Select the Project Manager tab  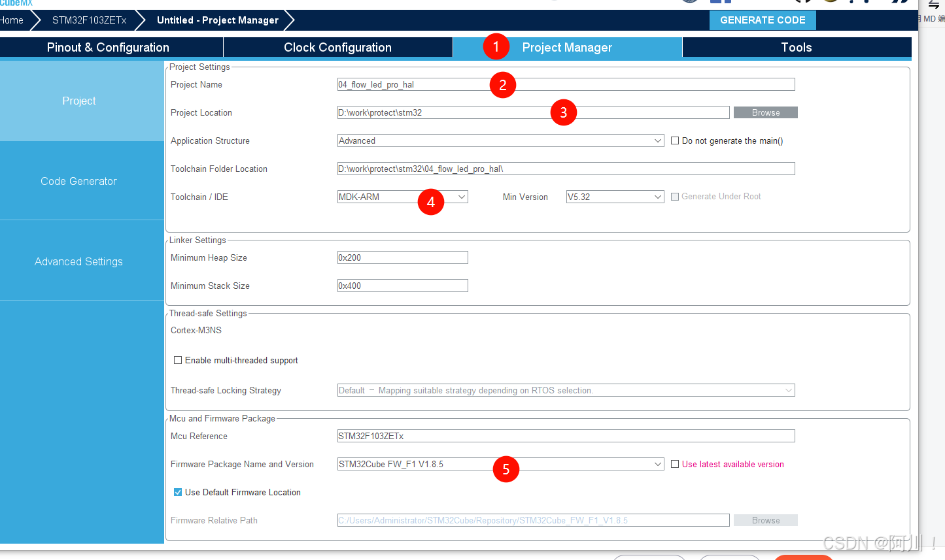click(567, 47)
